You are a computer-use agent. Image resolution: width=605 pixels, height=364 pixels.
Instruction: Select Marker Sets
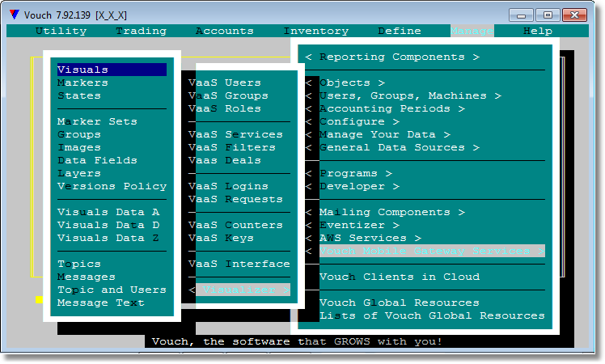tap(97, 121)
